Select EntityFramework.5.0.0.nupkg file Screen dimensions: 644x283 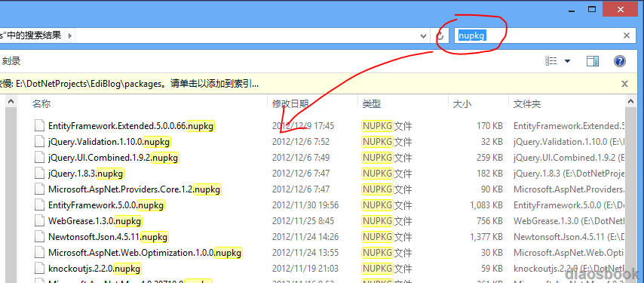click(106, 205)
